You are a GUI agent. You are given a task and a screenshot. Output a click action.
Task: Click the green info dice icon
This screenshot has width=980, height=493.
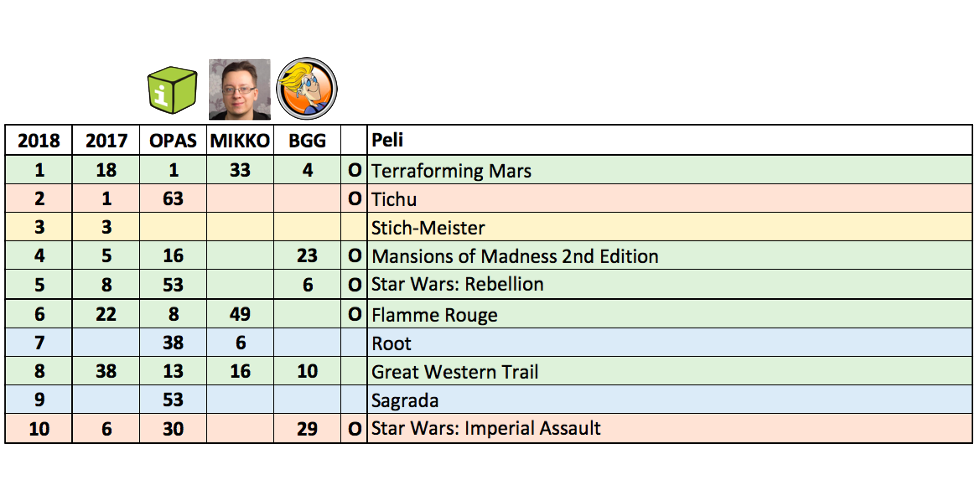click(172, 90)
